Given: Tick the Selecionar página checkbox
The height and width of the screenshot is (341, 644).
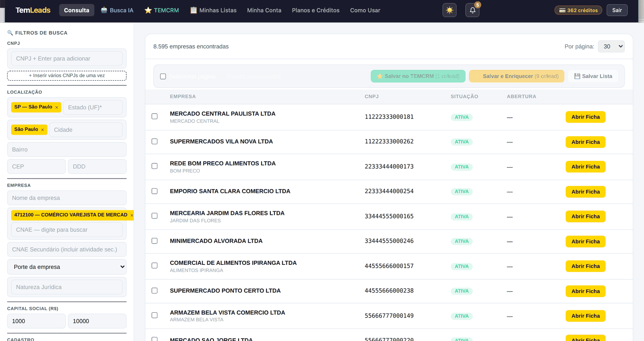Looking at the screenshot, I should coord(163,77).
